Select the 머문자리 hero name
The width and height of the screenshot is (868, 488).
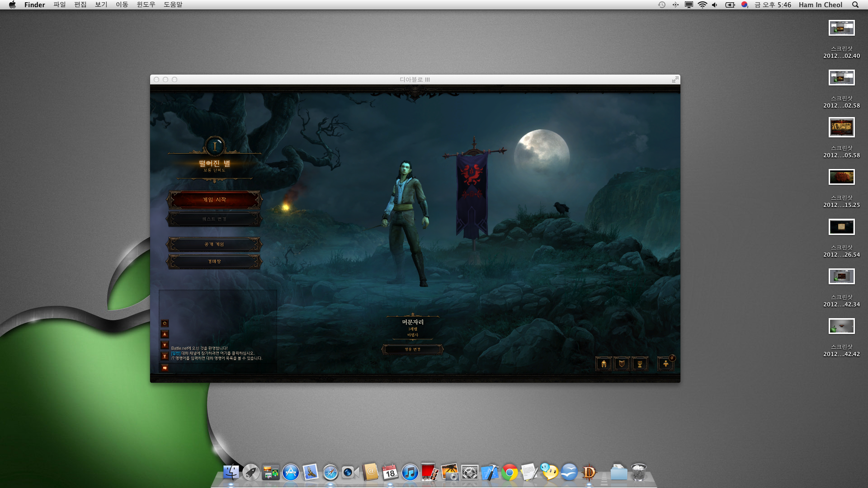(413, 322)
